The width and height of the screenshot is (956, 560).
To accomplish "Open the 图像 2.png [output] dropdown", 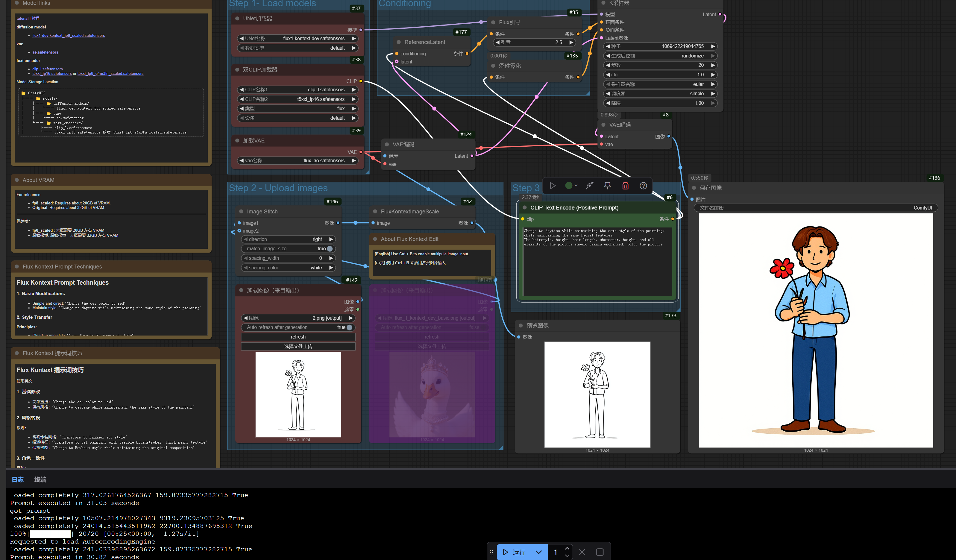I will point(298,318).
